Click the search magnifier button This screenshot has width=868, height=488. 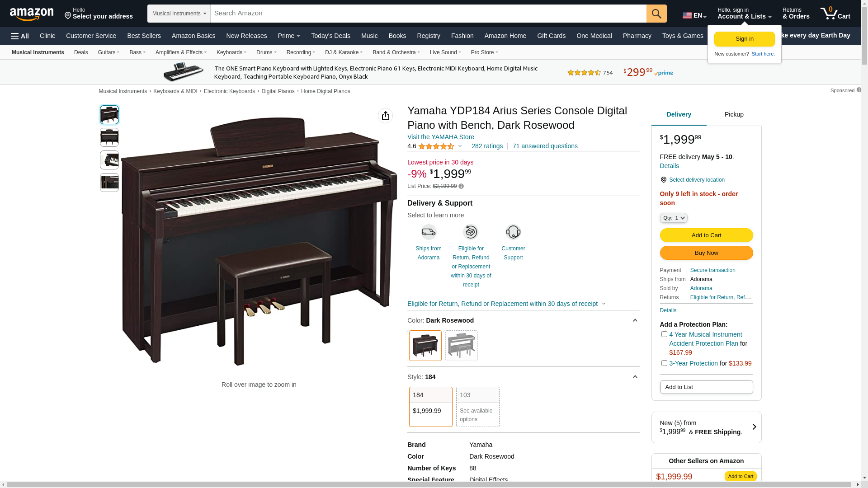(656, 14)
